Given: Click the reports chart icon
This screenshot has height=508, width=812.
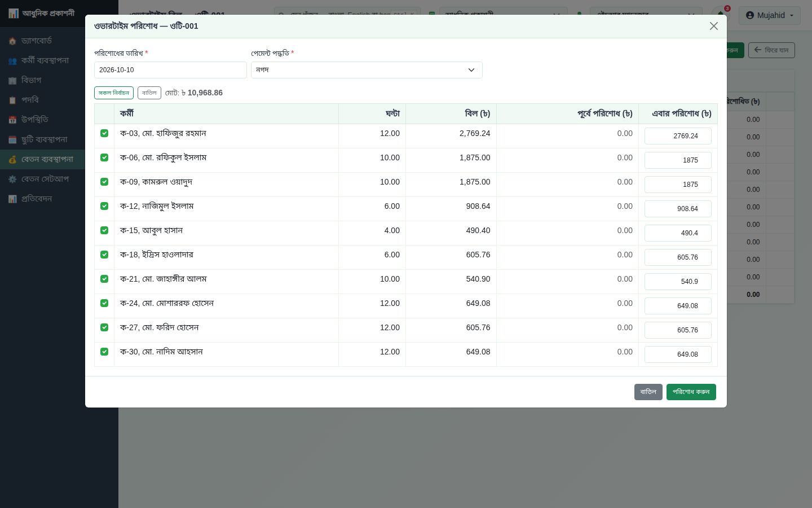Looking at the screenshot, I should (x=12, y=199).
